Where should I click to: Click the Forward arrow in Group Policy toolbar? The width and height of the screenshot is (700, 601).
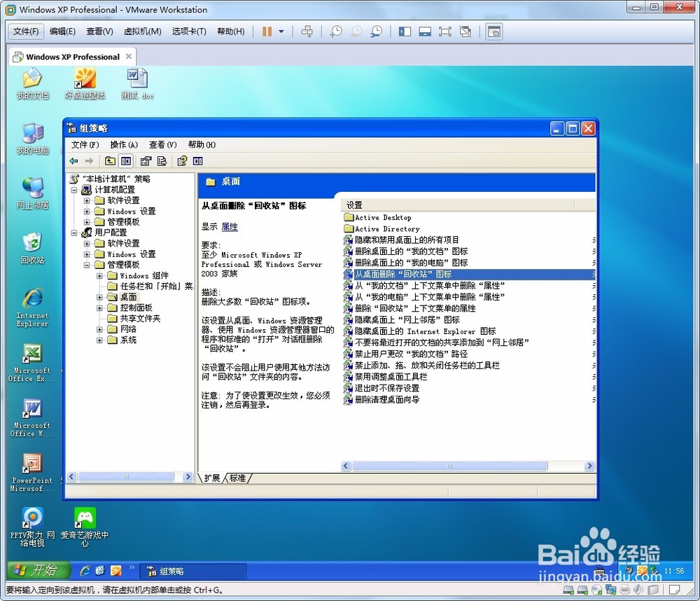pyautogui.click(x=89, y=161)
